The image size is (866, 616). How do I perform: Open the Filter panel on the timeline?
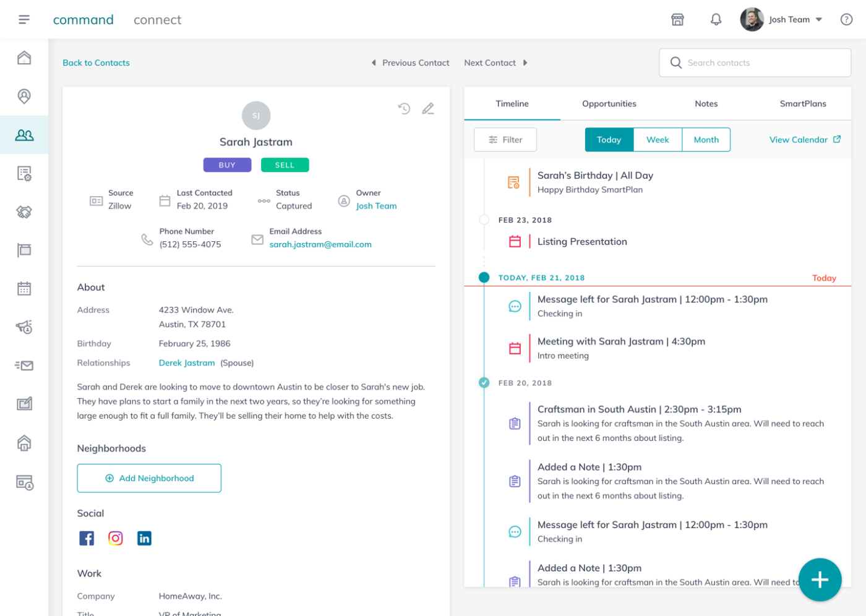[505, 139]
